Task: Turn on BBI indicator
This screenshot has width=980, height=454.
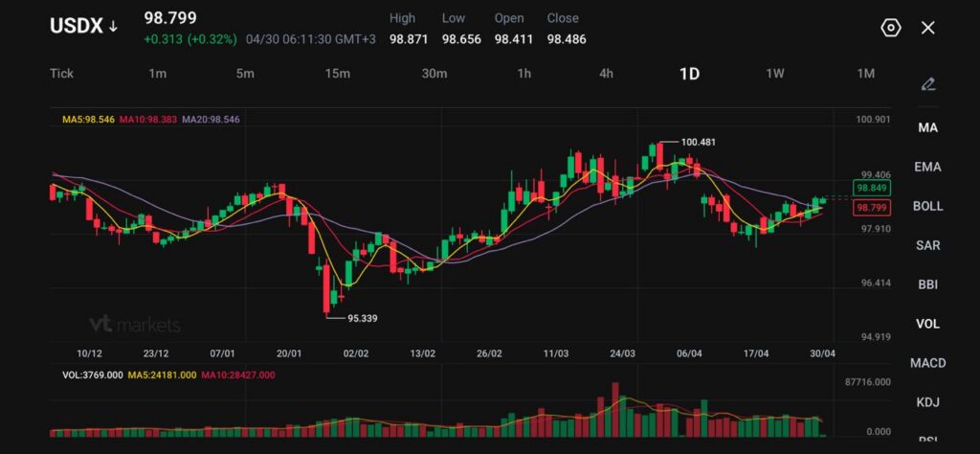Action: (x=927, y=284)
